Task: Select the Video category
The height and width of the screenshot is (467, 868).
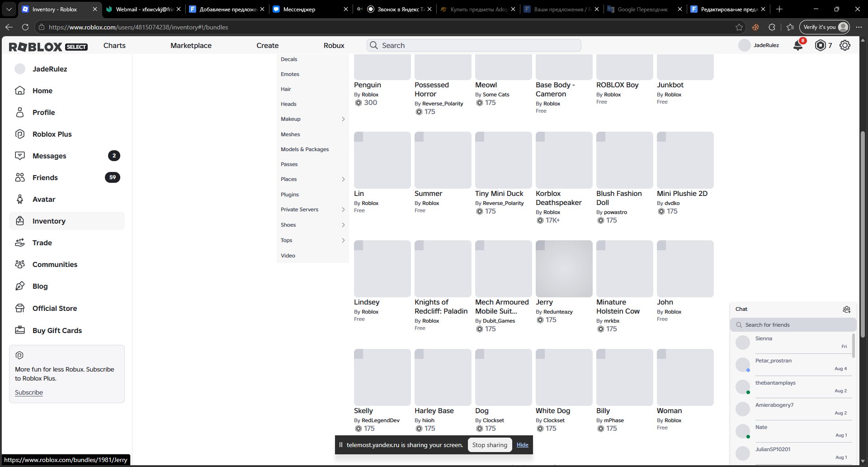Action: [x=288, y=256]
